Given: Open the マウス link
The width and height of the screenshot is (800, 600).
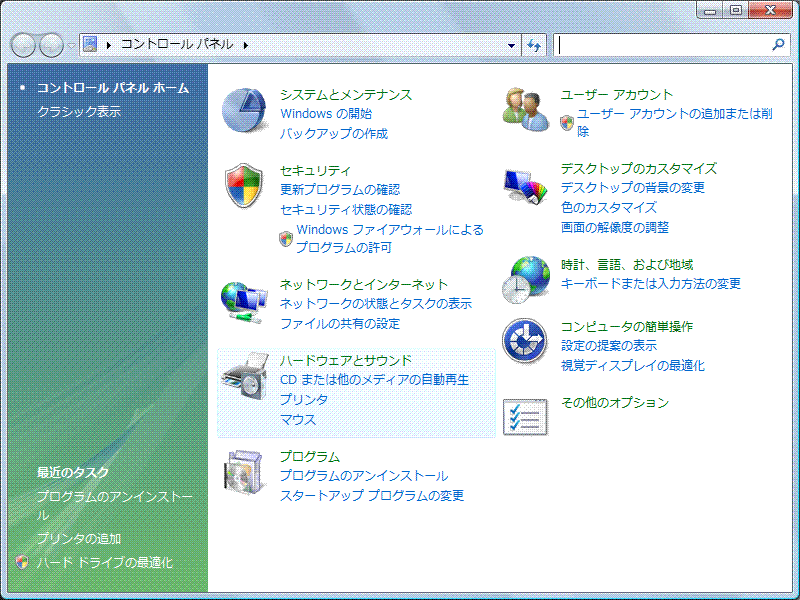Looking at the screenshot, I should point(298,419).
